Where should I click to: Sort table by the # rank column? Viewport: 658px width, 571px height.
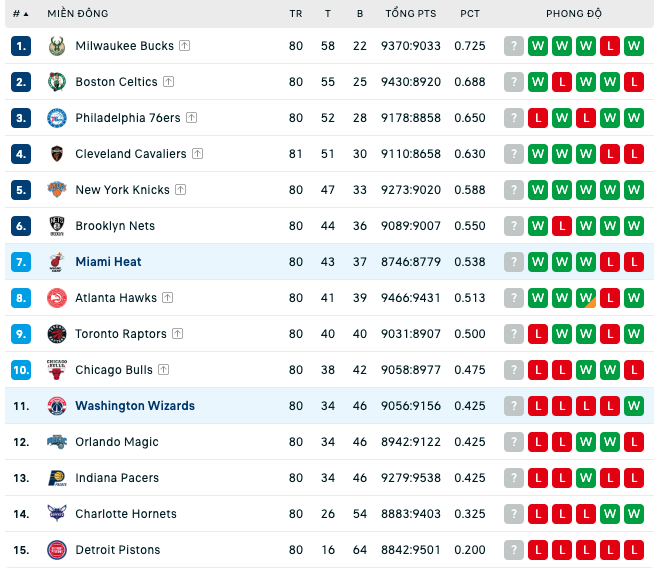20,14
